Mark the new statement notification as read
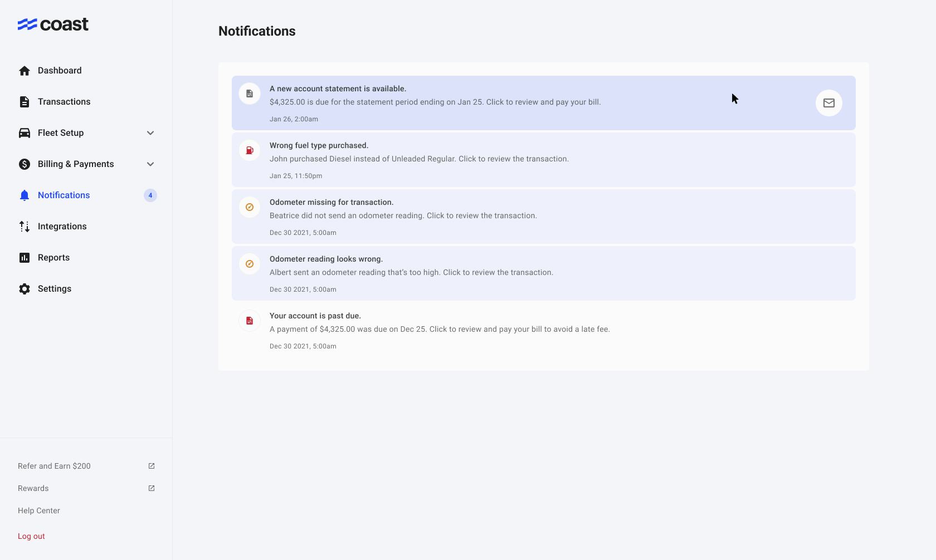936x560 pixels. (x=828, y=102)
